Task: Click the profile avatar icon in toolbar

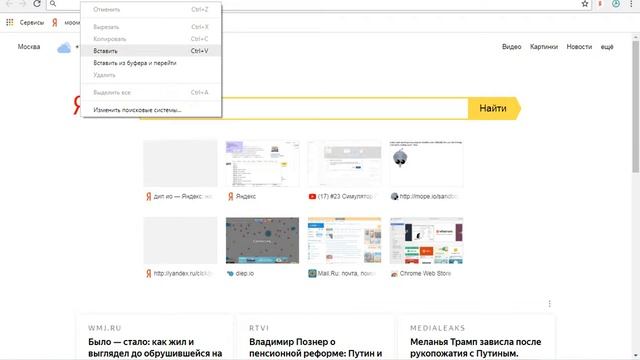Action: 616,4
